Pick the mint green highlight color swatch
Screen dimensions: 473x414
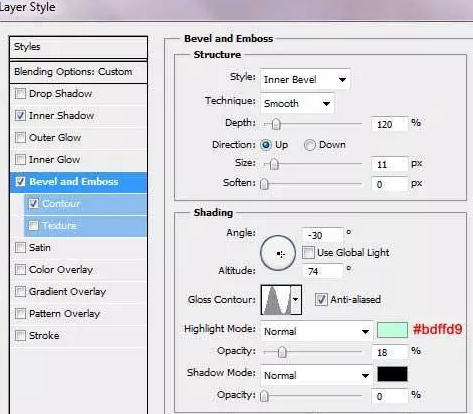click(392, 330)
